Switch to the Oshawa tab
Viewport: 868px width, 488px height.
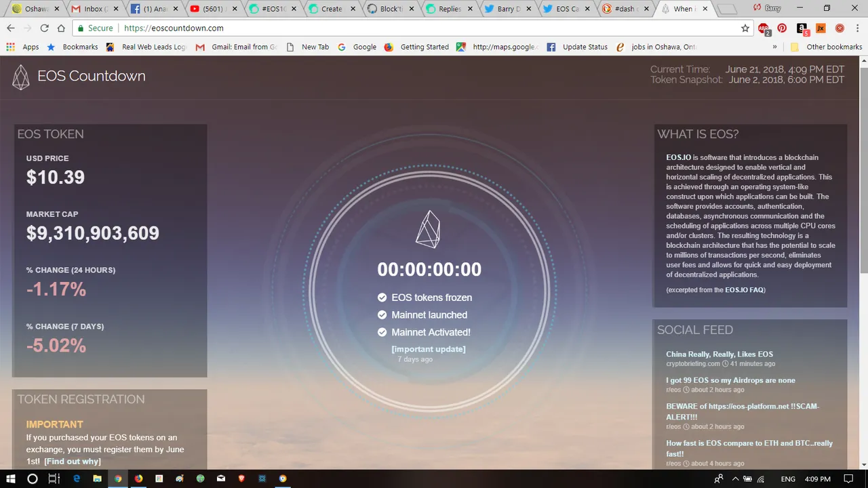click(36, 9)
